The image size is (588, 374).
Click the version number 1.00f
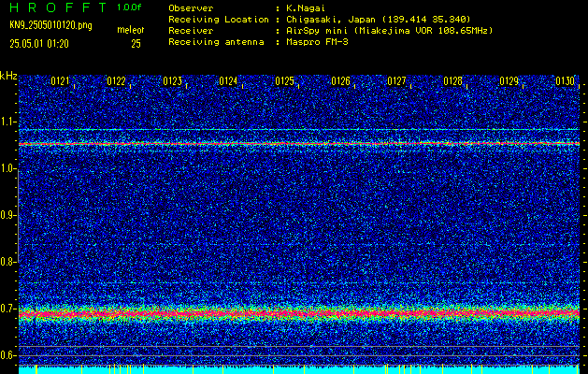click(x=129, y=7)
